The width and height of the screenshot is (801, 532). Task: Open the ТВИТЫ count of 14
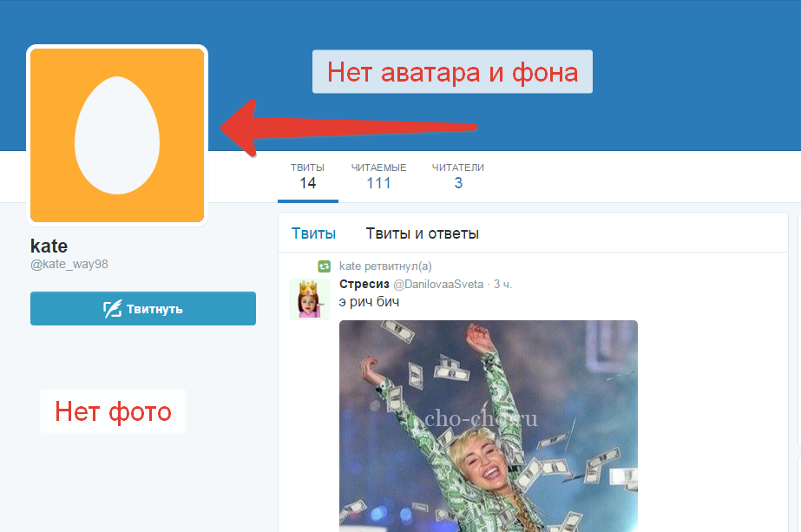point(307,176)
